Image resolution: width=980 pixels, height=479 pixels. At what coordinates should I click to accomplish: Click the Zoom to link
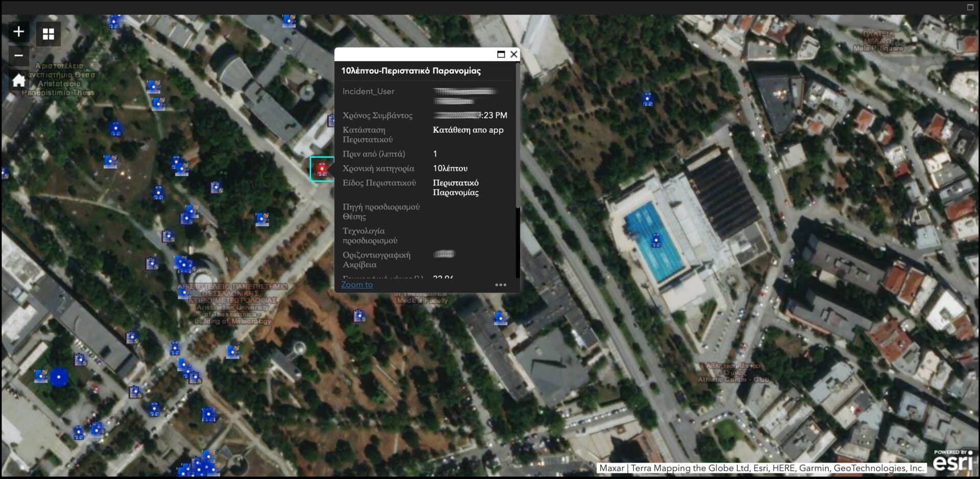point(357,285)
